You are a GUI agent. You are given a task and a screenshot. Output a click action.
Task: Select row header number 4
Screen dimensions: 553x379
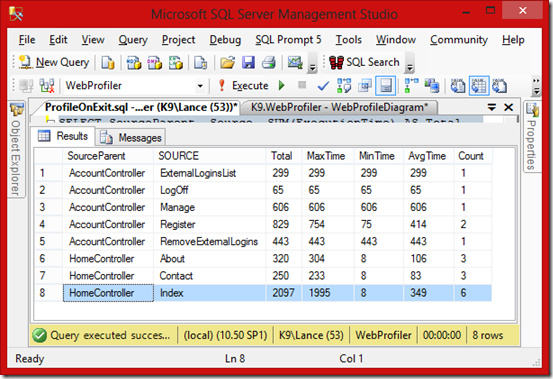coord(49,224)
